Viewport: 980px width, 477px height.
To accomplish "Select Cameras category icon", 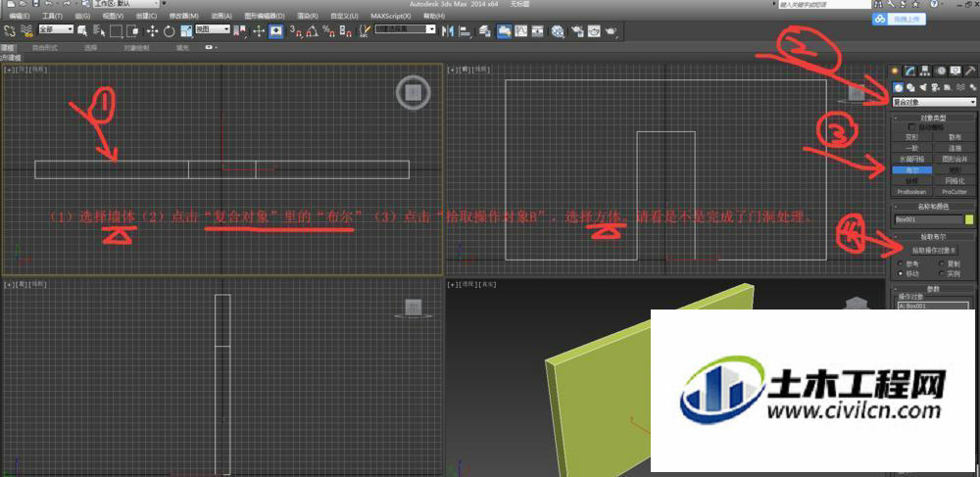I will 936,87.
